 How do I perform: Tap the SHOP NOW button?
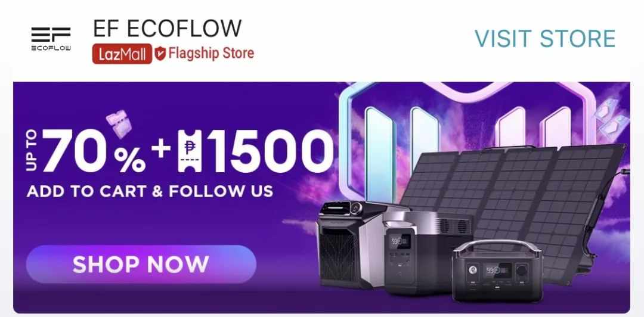pyautogui.click(x=141, y=264)
